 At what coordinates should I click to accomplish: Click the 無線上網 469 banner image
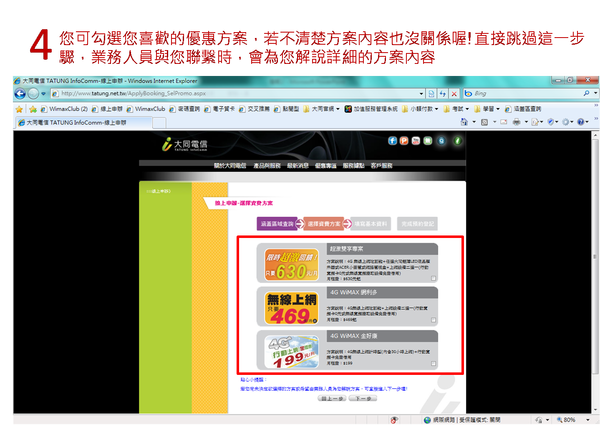tap(291, 308)
